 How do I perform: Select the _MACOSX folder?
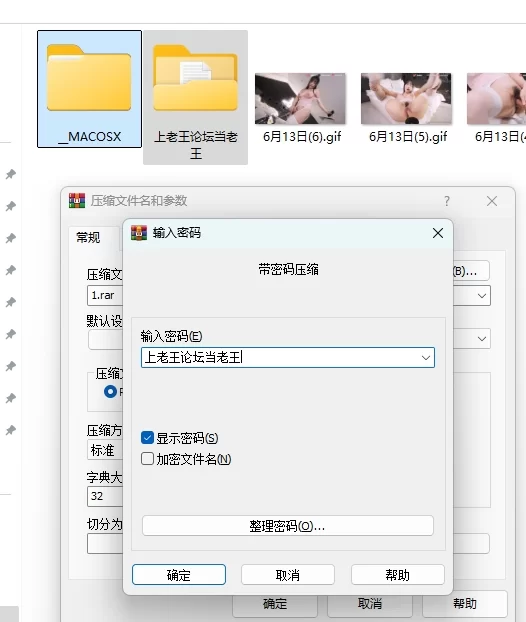click(89, 89)
